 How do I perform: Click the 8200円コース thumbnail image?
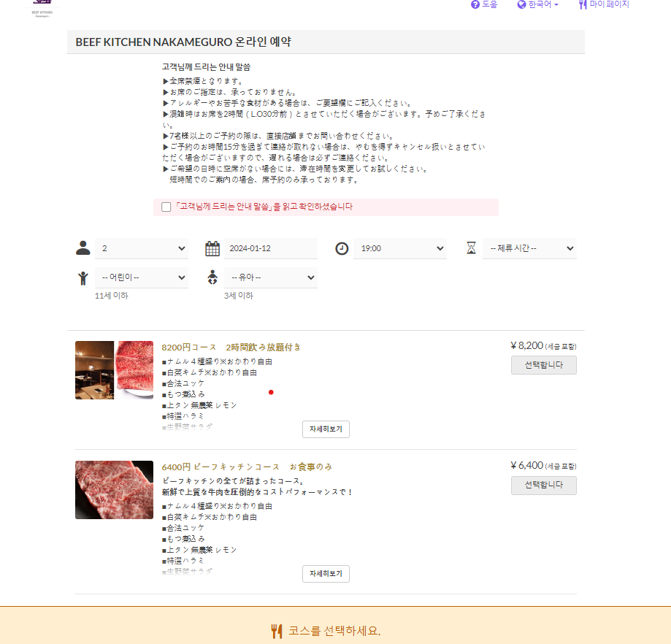pyautogui.click(x=114, y=370)
